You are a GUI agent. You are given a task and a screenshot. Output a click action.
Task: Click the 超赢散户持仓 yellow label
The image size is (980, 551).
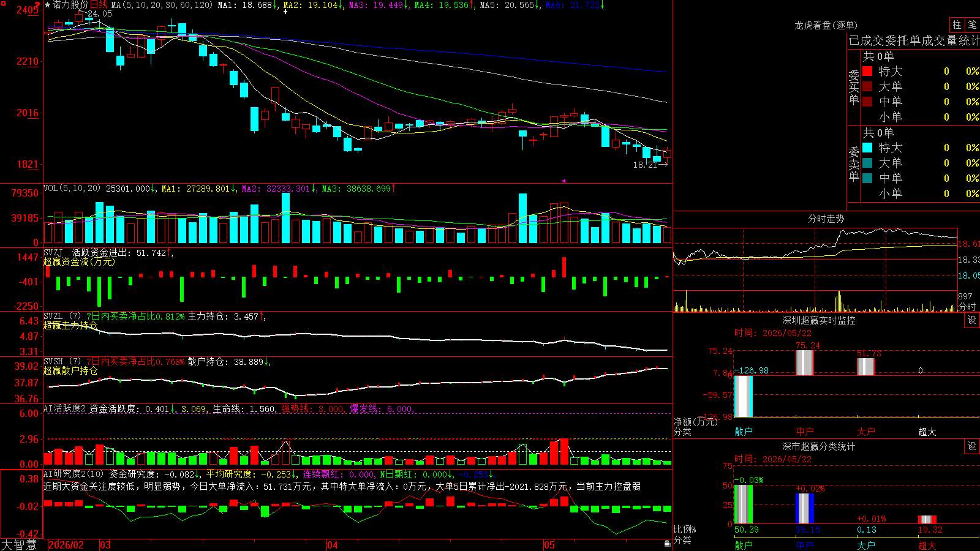70,370
